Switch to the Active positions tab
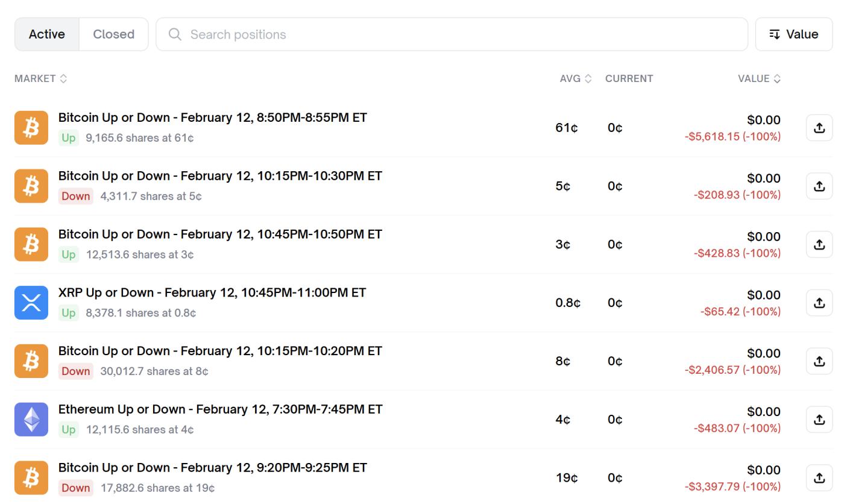 [x=47, y=34]
